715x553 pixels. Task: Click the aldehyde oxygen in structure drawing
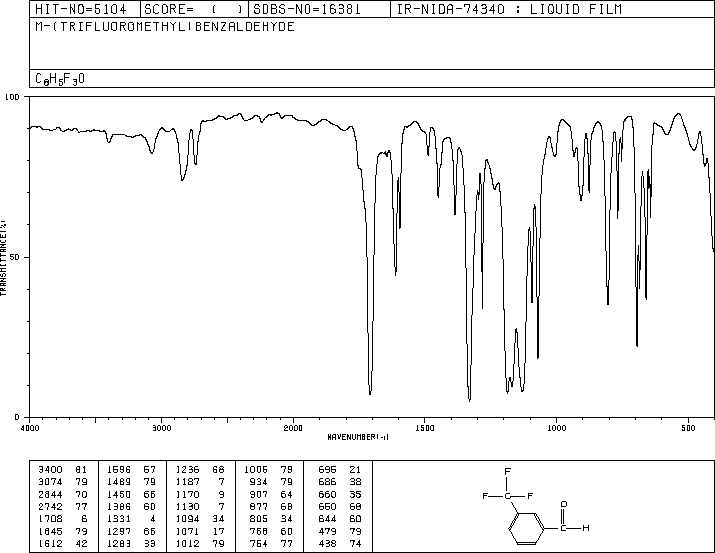pyautogui.click(x=564, y=504)
